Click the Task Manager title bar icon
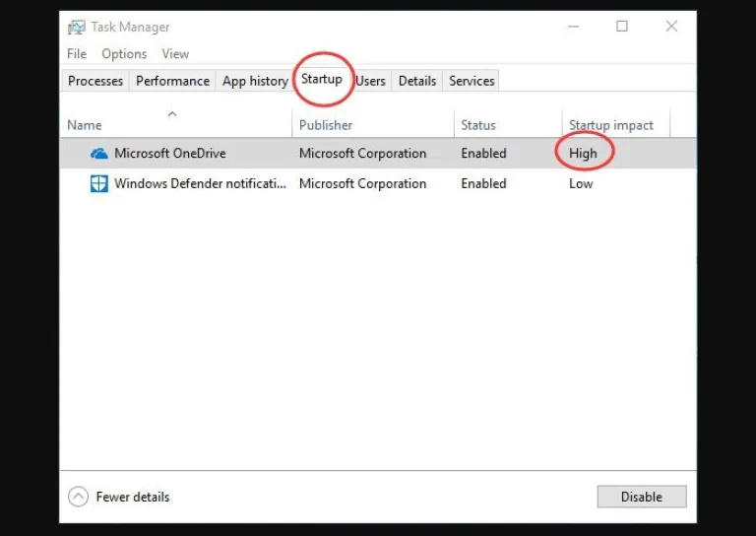 77,27
